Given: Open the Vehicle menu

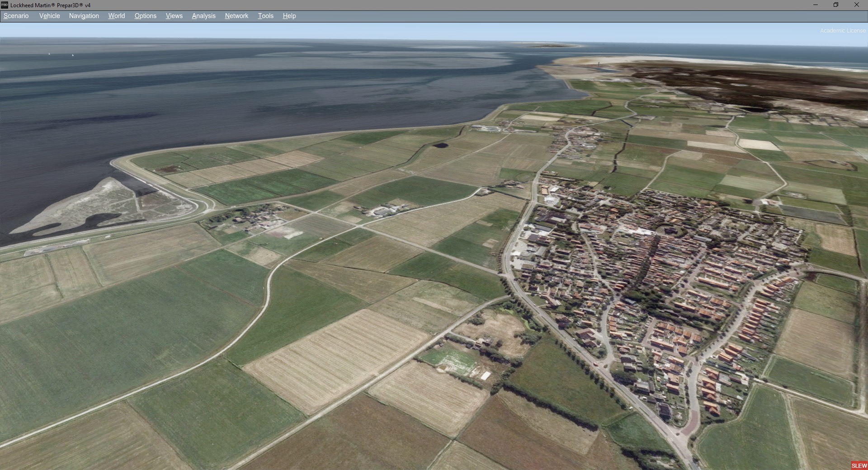Looking at the screenshot, I should 50,16.
